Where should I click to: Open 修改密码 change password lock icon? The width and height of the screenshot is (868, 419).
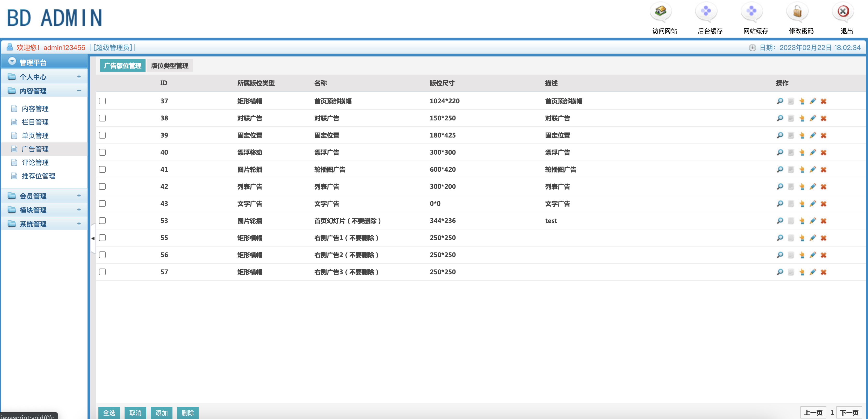click(x=797, y=11)
